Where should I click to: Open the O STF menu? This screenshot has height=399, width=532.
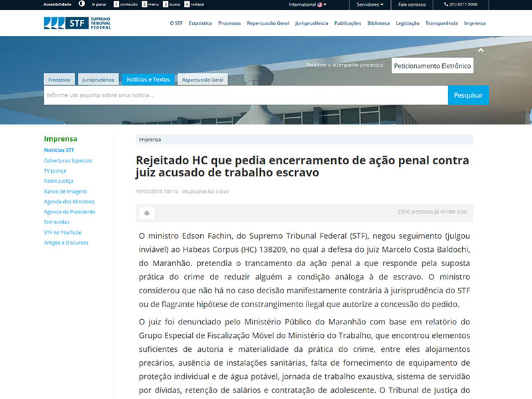(176, 23)
